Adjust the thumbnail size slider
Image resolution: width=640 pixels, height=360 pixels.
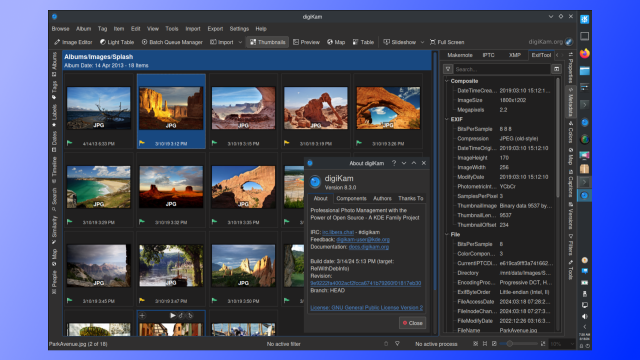click(x=509, y=344)
